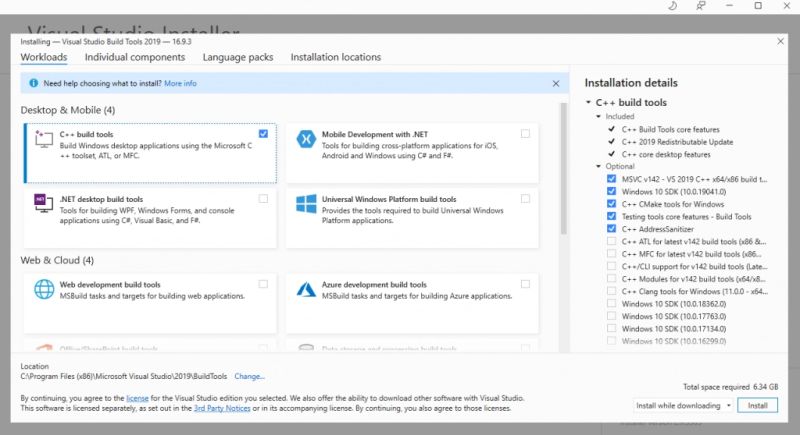Image resolution: width=800 pixels, height=435 pixels.
Task: Check Windows 10 SDK (10.0.17763.0)
Action: point(611,316)
